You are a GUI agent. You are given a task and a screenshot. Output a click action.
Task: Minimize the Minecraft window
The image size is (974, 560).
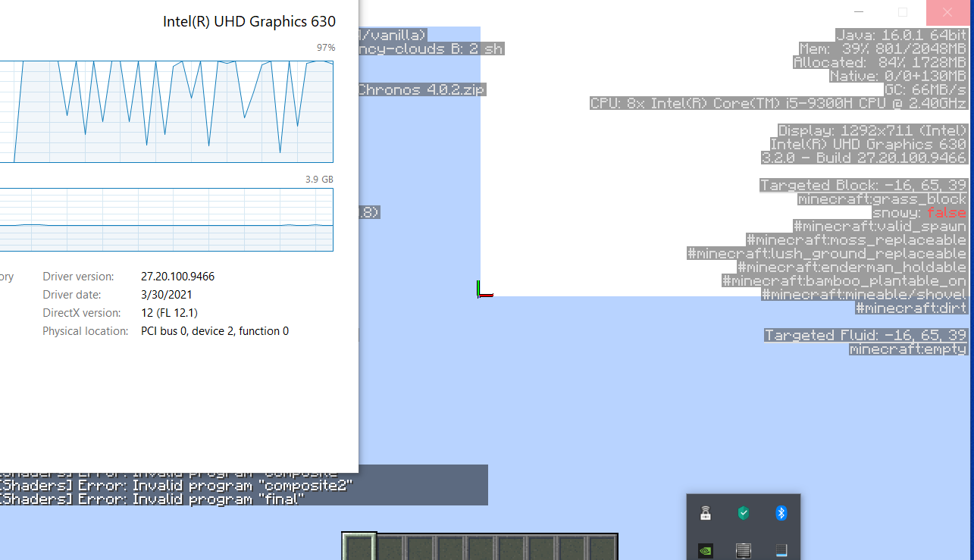pos(859,12)
